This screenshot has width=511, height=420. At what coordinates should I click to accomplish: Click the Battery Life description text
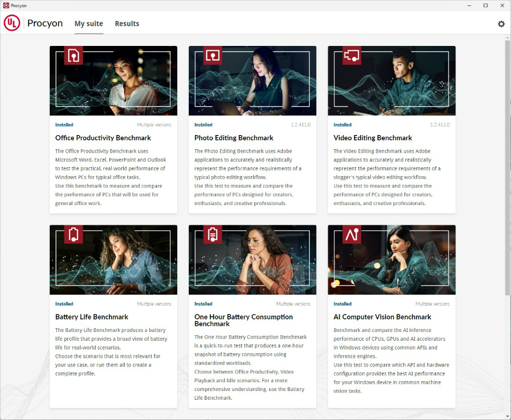coord(111,352)
